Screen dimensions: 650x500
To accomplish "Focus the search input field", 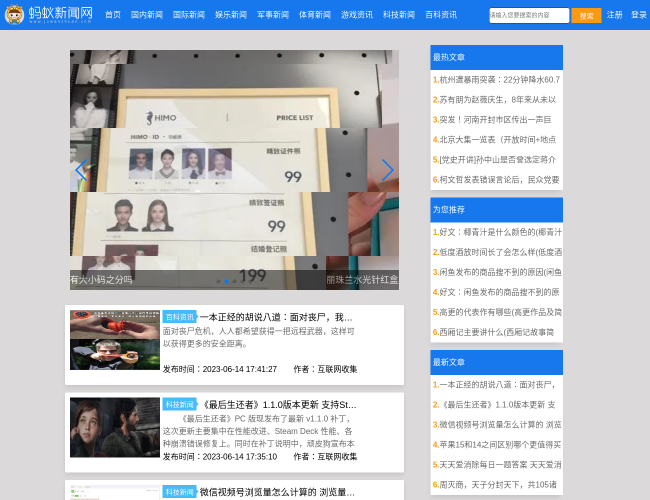I will coord(529,15).
